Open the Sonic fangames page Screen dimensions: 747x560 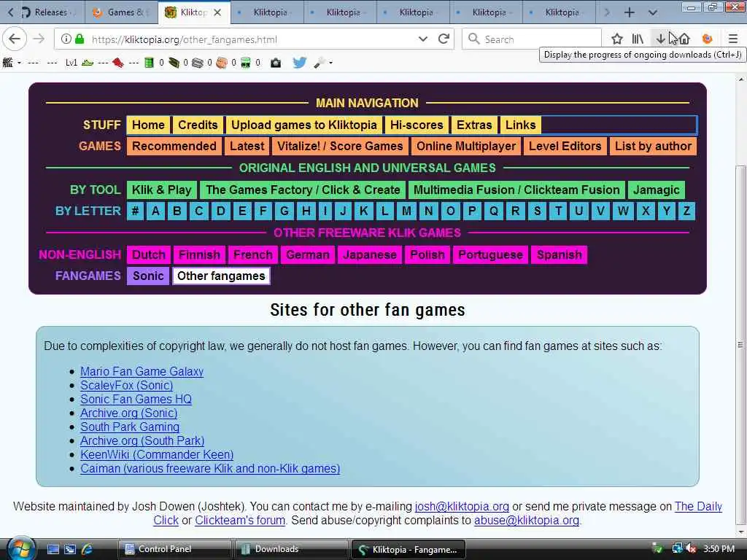[148, 276]
